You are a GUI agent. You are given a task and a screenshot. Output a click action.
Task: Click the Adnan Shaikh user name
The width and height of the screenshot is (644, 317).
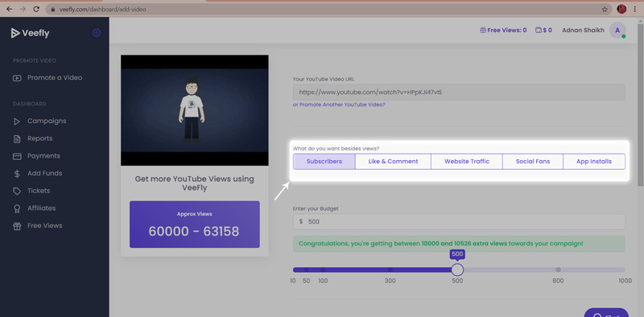click(x=583, y=30)
